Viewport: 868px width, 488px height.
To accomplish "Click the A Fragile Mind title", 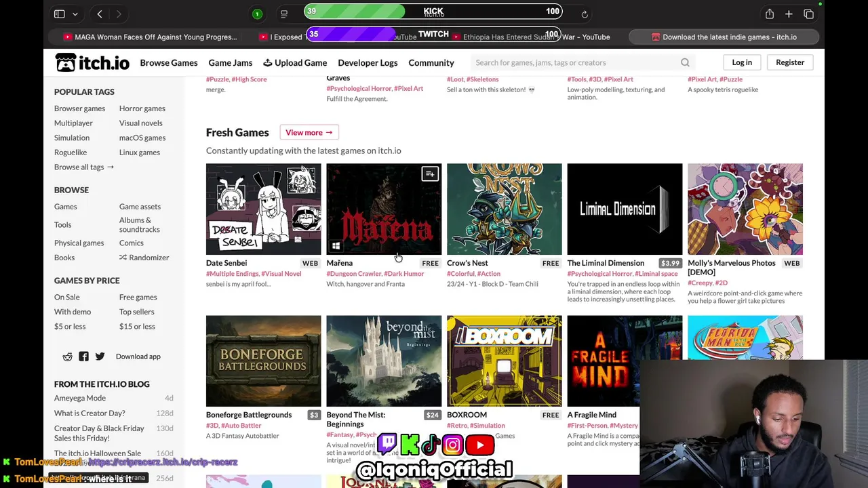I will click(x=591, y=415).
